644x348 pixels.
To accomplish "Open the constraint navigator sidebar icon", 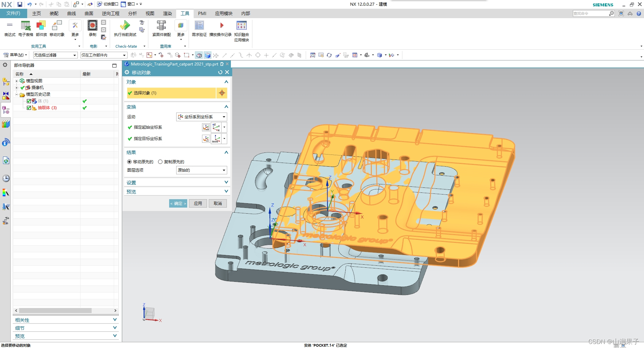I will coord(6,96).
